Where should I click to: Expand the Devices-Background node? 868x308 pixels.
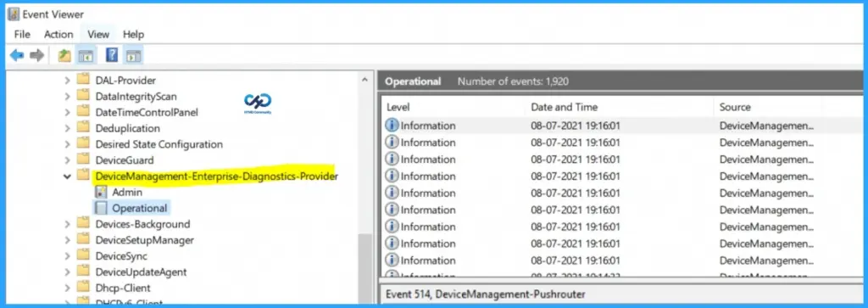point(67,224)
